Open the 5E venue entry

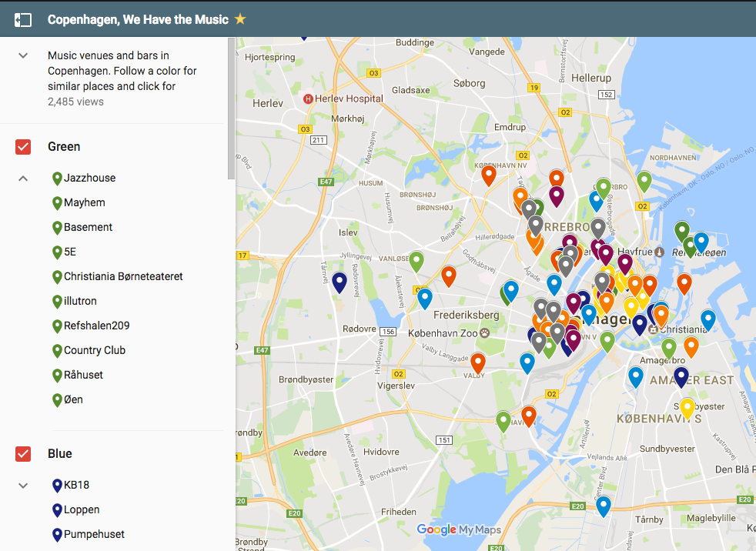pyautogui.click(x=70, y=252)
